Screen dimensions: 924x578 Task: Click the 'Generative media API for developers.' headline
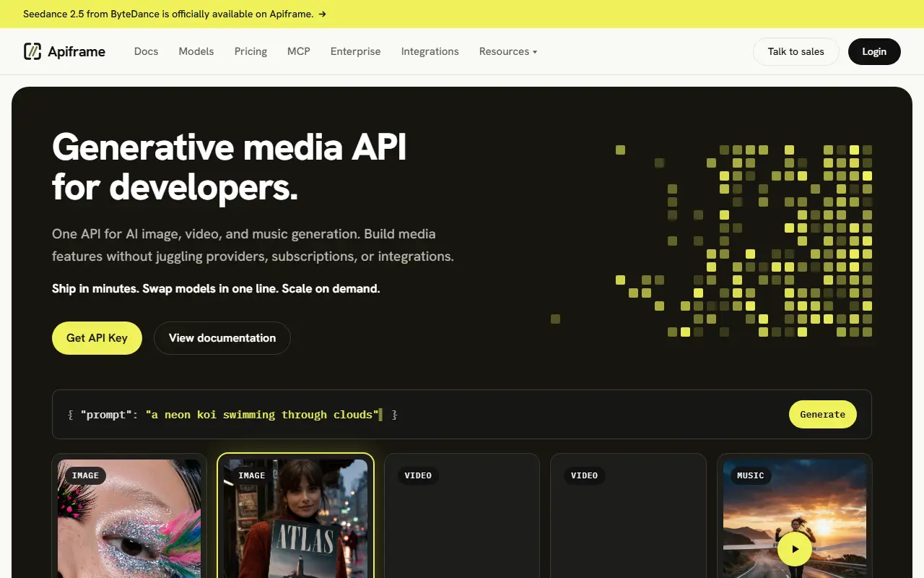pos(230,167)
